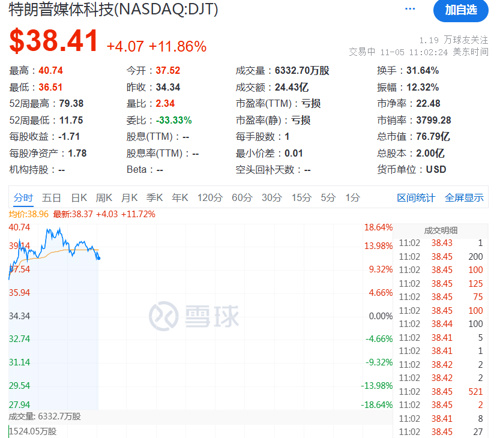Click the 总市值 value 76.79亿
Image resolution: width=500 pixels, height=438 pixels.
coord(433,137)
